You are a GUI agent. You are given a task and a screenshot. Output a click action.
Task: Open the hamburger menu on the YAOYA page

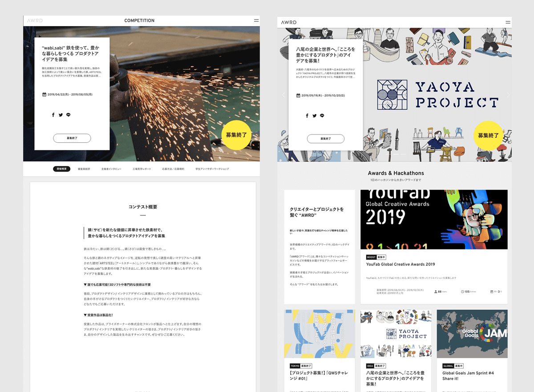coord(508,22)
